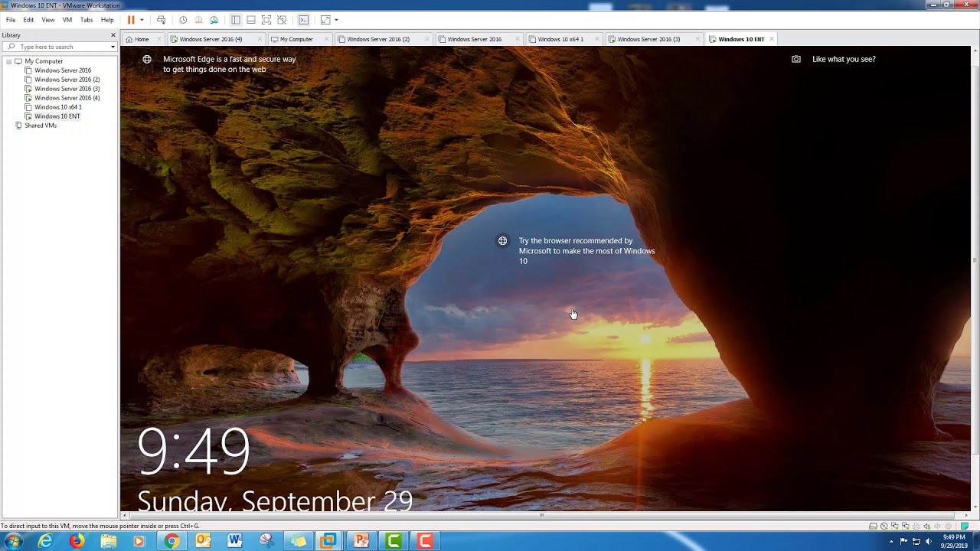
Task: Open the Tabs menu
Action: 87,20
